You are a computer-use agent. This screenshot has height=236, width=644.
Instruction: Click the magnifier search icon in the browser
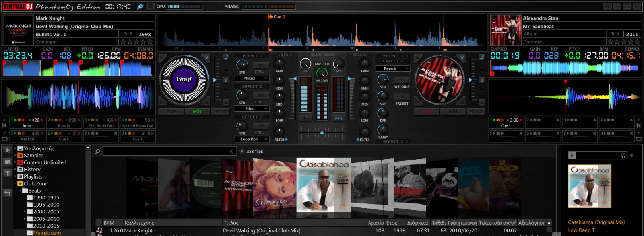(x=97, y=152)
